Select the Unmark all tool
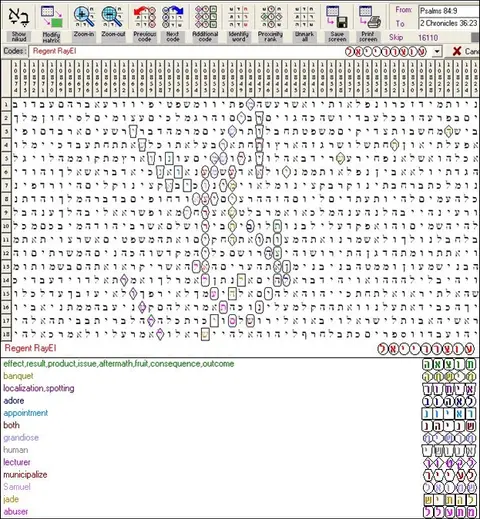 tap(304, 23)
